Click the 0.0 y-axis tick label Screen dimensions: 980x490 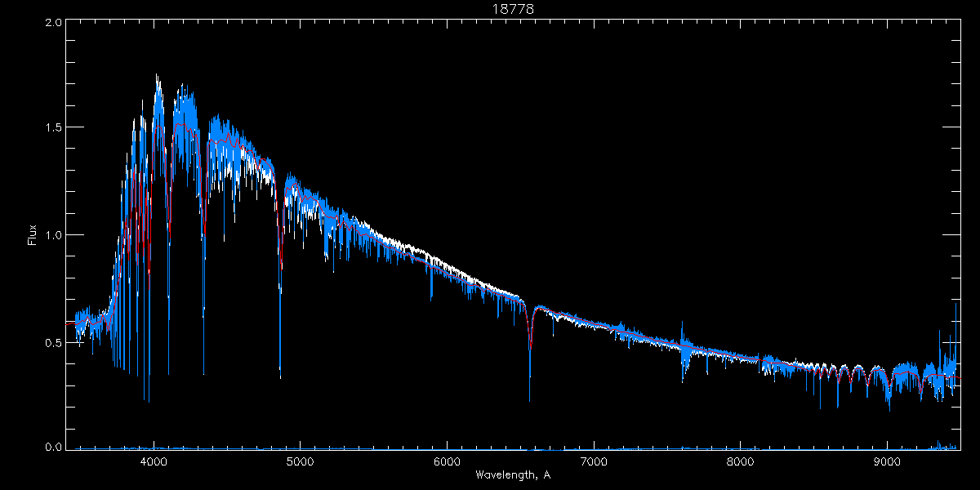[x=54, y=448]
